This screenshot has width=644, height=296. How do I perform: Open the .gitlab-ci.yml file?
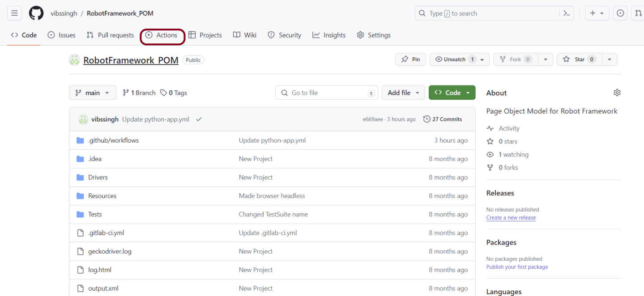point(106,233)
